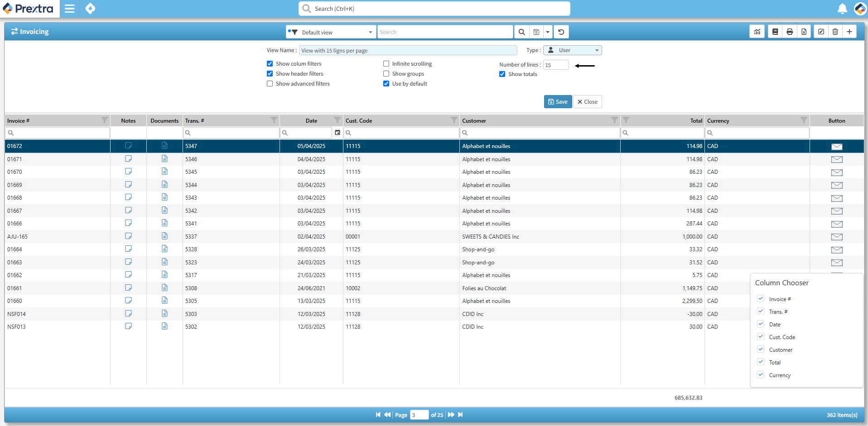Go to next page arrow
Viewport: 868px width, 426px height.
point(451,415)
